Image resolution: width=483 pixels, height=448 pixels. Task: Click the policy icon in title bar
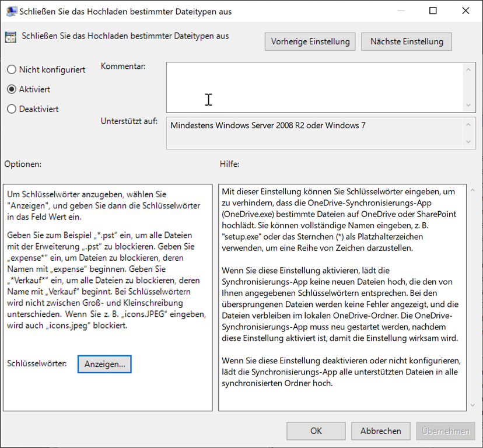(x=10, y=11)
